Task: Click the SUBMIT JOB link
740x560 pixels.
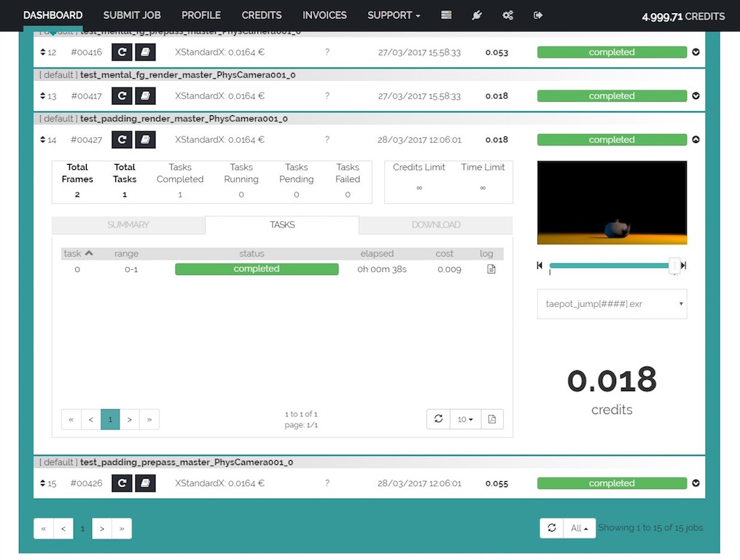Action: (x=132, y=15)
